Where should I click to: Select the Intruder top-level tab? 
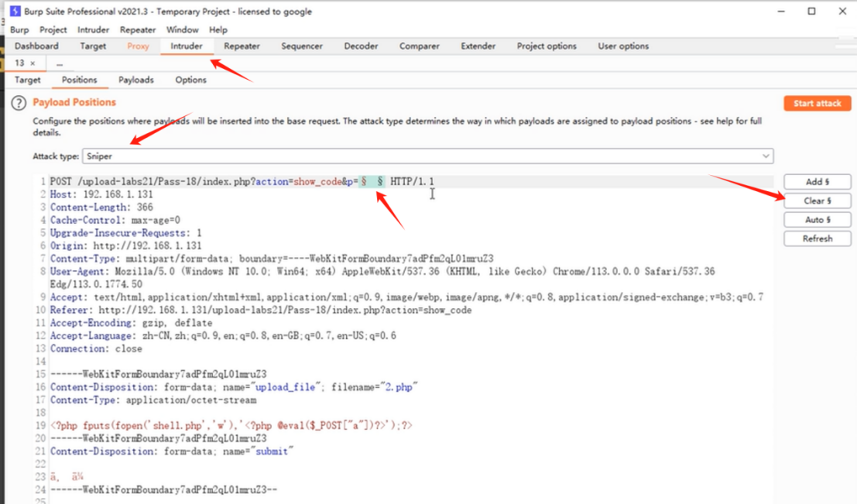click(x=187, y=46)
